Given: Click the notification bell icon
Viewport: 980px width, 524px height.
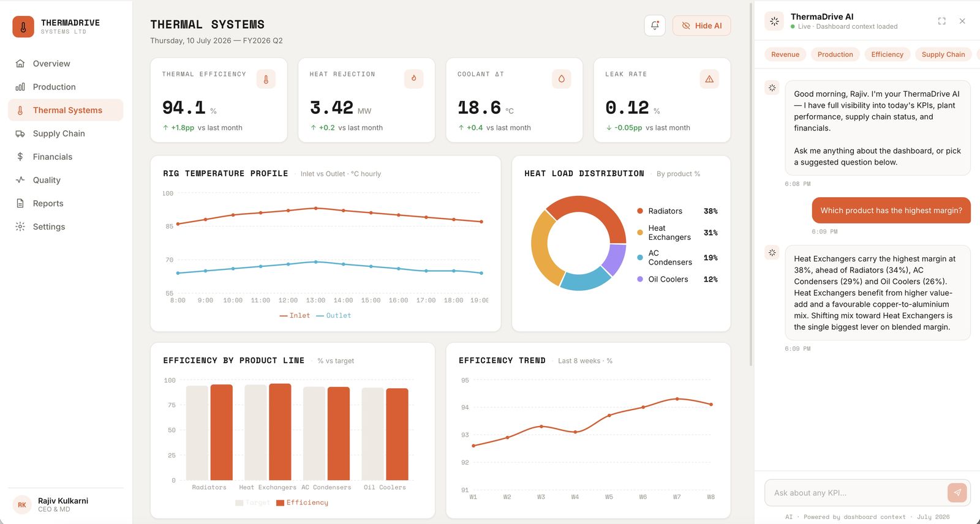Looking at the screenshot, I should (655, 26).
